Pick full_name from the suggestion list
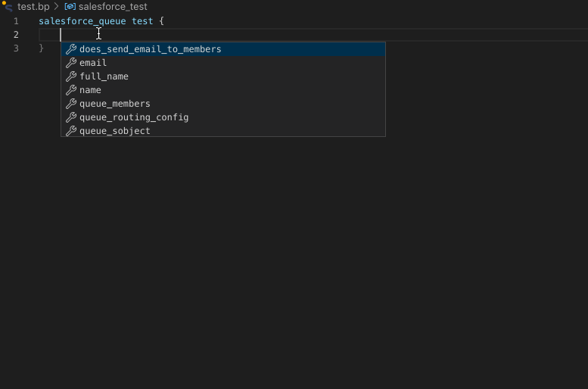Image resolution: width=588 pixels, height=389 pixels. click(223, 76)
